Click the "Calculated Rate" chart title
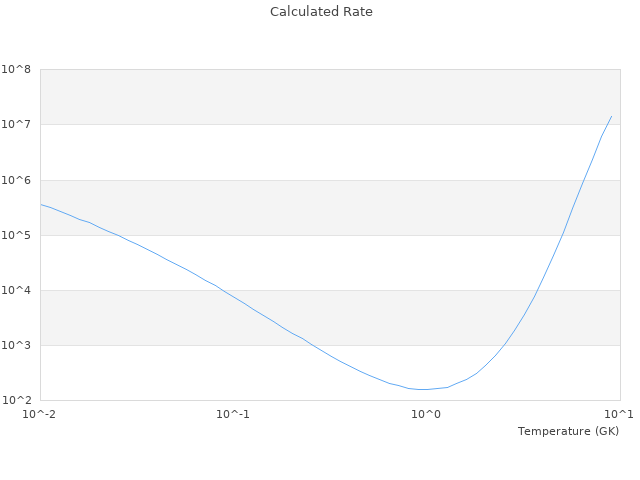This screenshot has height=480, width=640. [x=320, y=12]
